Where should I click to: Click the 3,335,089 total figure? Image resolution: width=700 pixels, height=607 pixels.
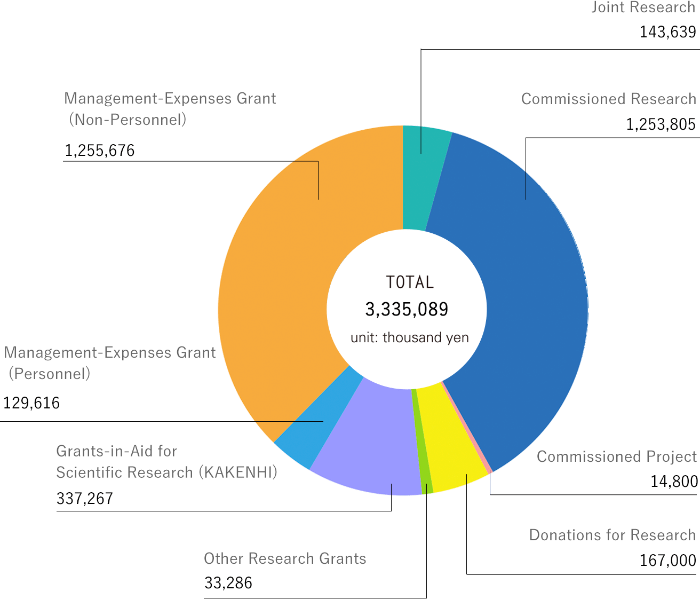pos(407,310)
